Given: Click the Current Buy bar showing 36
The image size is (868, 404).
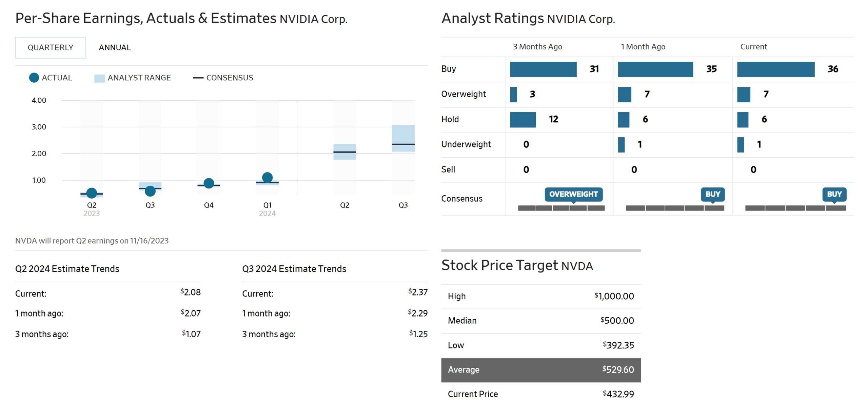Looking at the screenshot, I should point(775,69).
